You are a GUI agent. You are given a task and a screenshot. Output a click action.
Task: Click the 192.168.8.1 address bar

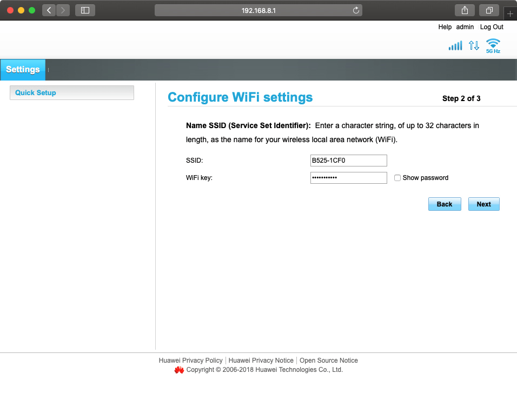coord(258,10)
